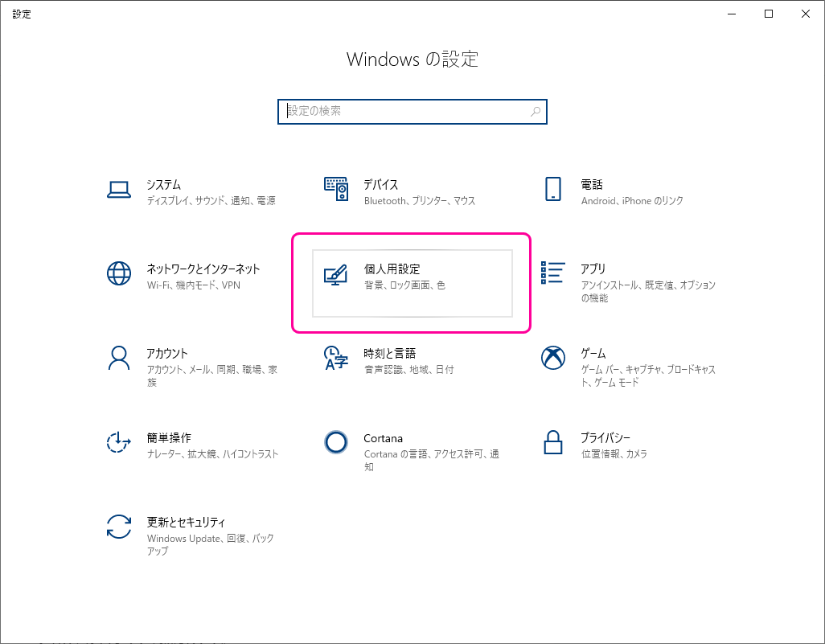Click the アカウント person icon

(x=119, y=358)
